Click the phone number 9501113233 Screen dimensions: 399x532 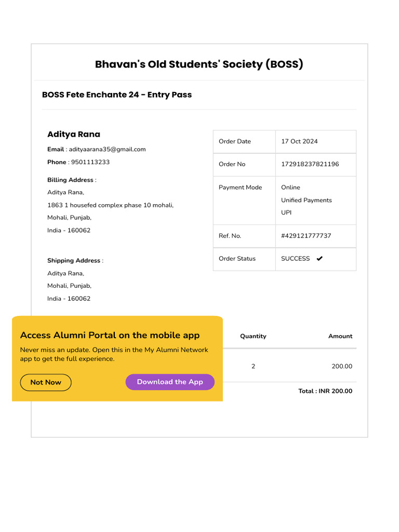(x=90, y=162)
